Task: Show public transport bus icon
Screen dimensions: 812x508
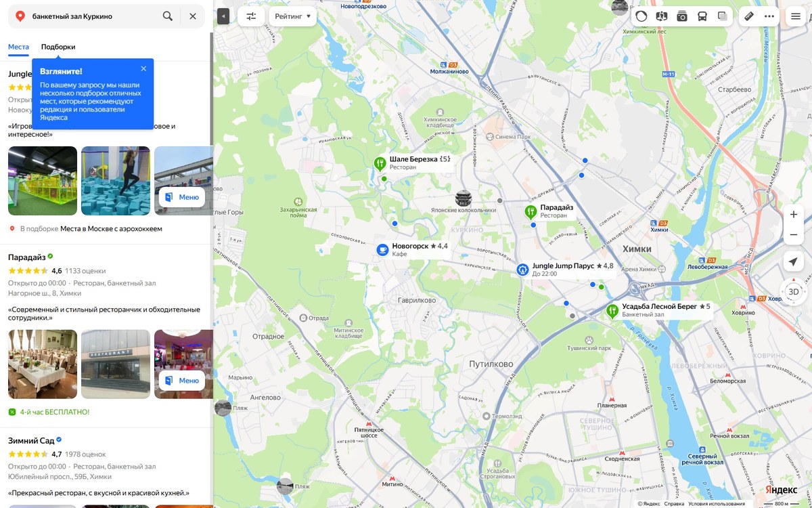Action: pos(702,16)
